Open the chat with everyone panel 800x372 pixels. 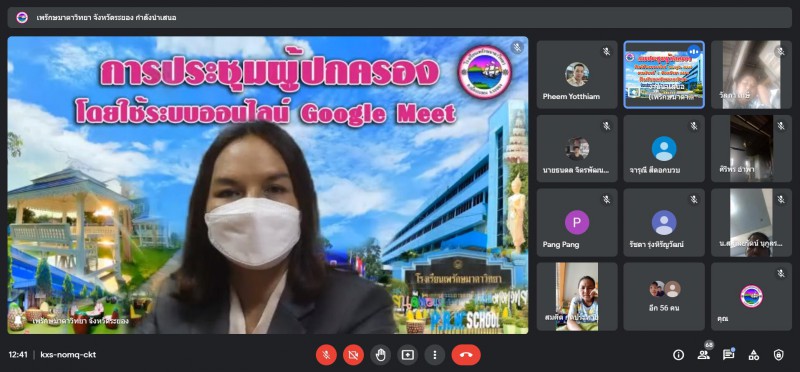pyautogui.click(x=729, y=355)
